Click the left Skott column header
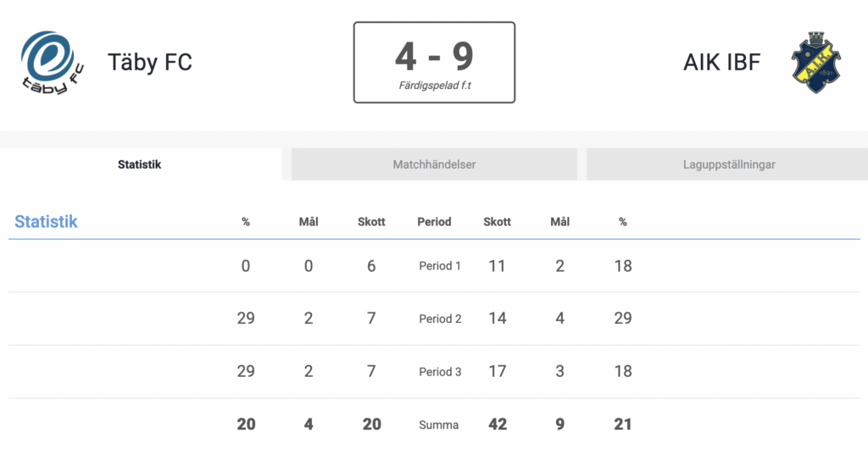Viewport: 868px width, 449px height. (371, 222)
